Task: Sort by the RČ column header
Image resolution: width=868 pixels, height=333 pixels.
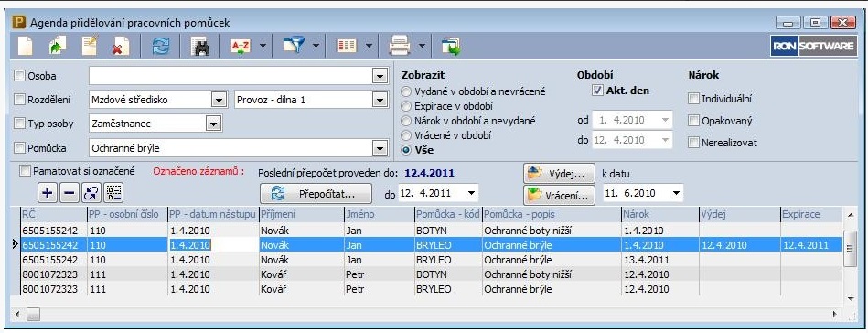Action: pyautogui.click(x=53, y=214)
